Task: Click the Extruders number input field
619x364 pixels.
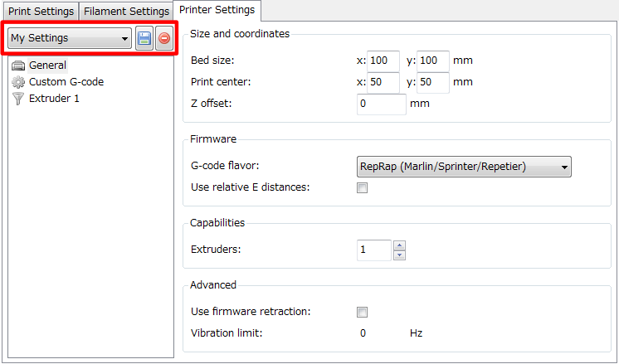Action: (374, 250)
